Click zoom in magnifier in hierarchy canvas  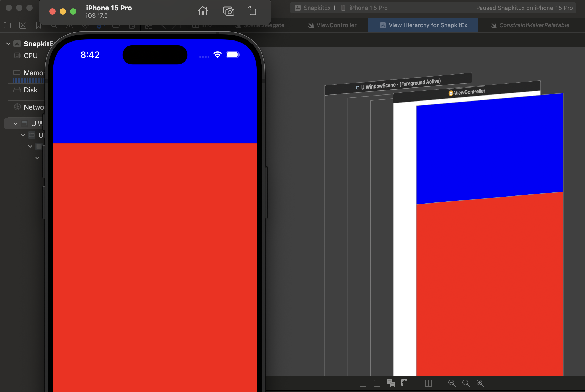480,383
